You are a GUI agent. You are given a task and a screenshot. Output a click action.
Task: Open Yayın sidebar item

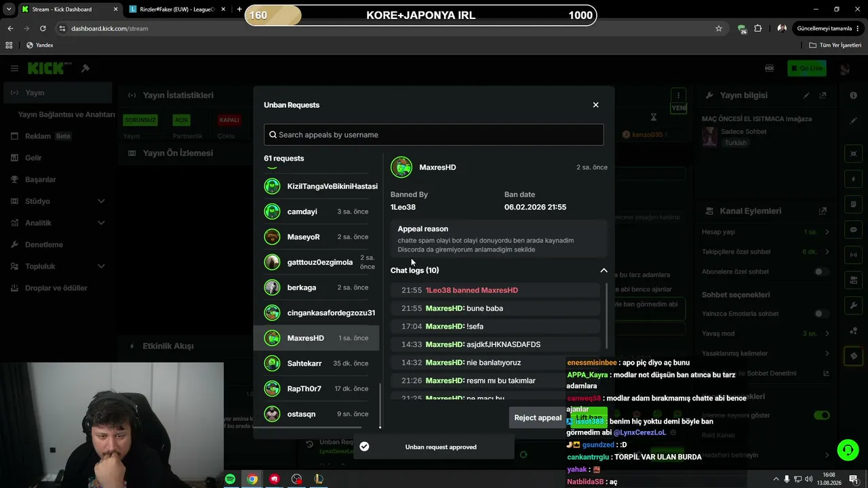[58, 93]
